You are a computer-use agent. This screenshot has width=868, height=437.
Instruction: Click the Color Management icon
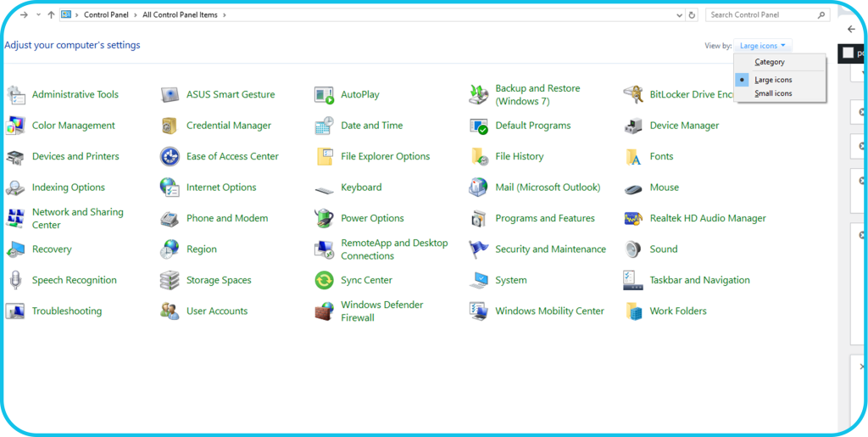coord(15,126)
